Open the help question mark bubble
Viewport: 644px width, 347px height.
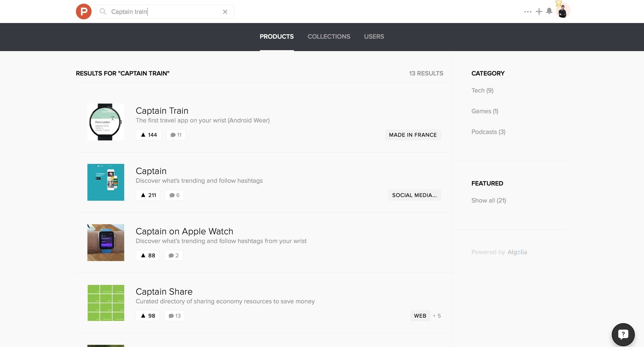[x=623, y=335]
